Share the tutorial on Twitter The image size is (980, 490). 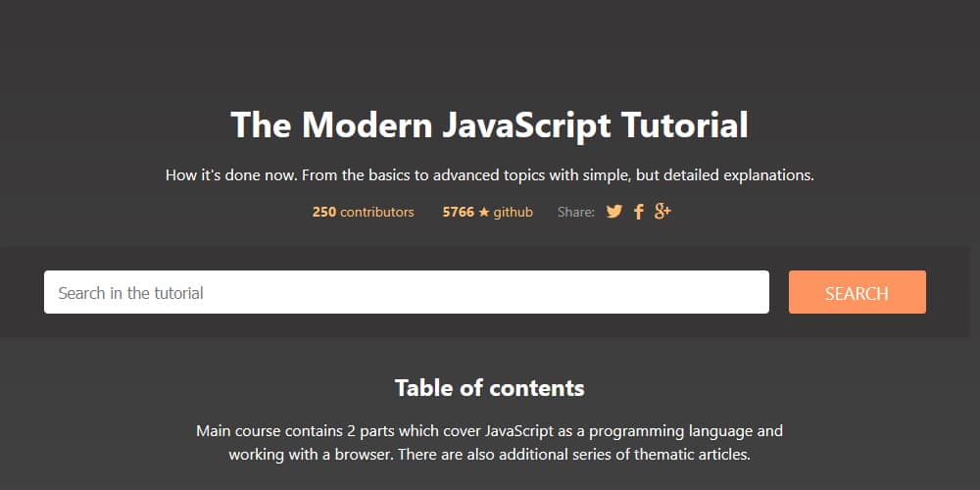tap(614, 212)
